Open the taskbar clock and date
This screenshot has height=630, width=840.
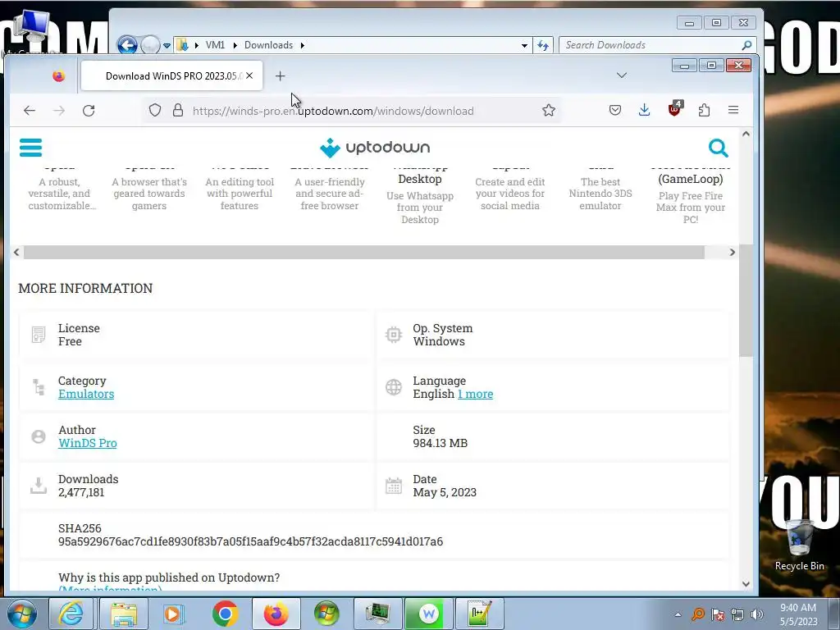click(x=798, y=614)
